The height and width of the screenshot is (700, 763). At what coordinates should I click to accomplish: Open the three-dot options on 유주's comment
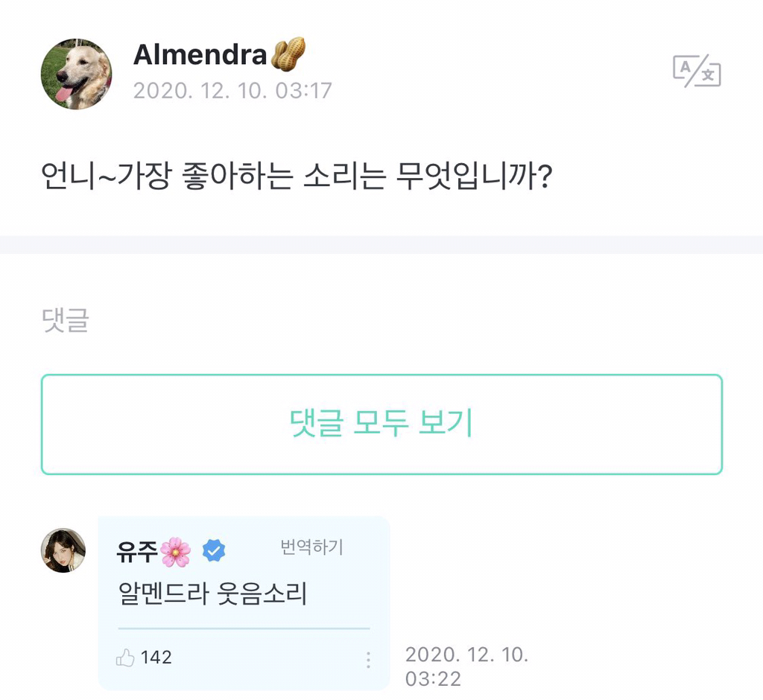point(368,658)
